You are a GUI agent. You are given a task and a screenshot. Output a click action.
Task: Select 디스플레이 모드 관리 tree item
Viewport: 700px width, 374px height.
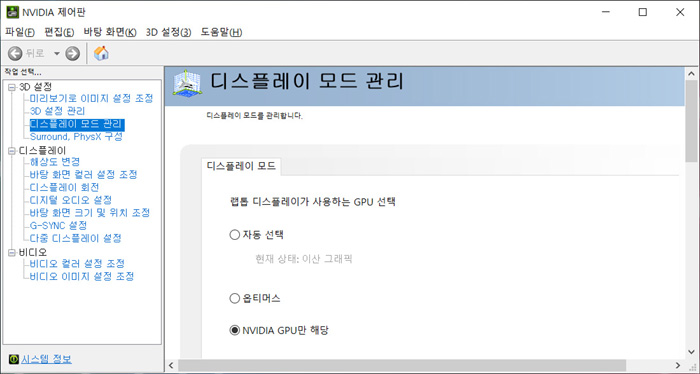point(77,124)
